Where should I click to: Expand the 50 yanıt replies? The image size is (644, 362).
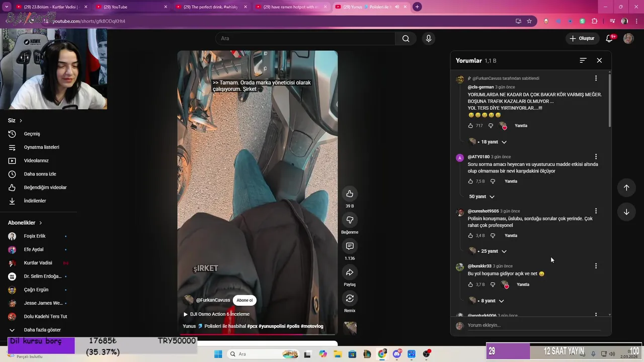coord(481,197)
